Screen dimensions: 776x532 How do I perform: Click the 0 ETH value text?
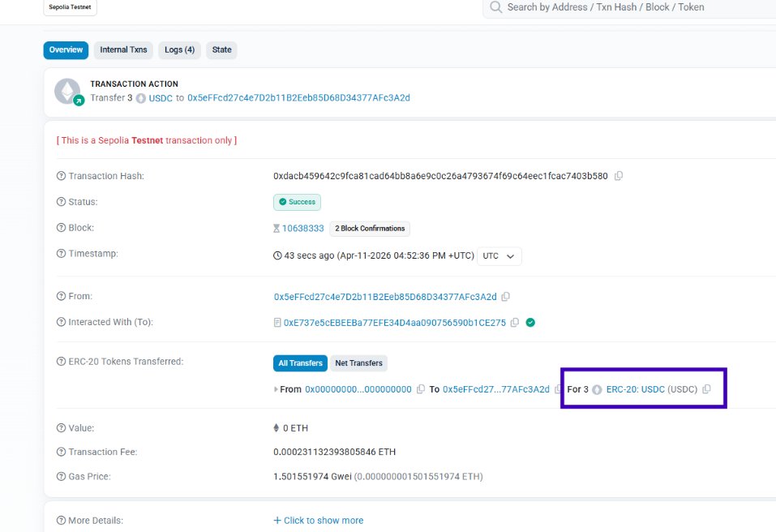(295, 428)
